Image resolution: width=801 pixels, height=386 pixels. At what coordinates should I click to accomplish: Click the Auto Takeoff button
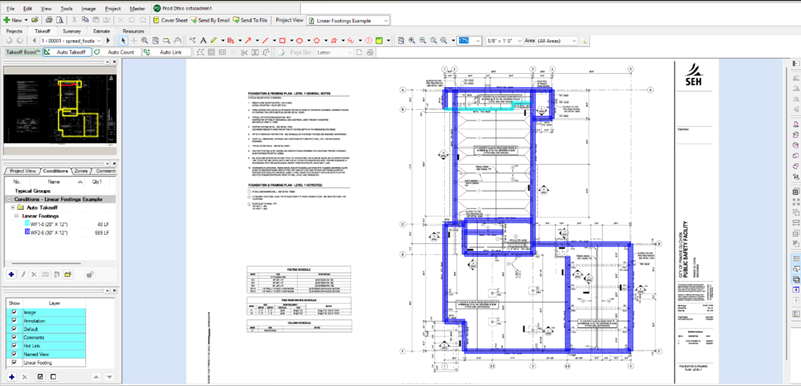pyautogui.click(x=67, y=52)
